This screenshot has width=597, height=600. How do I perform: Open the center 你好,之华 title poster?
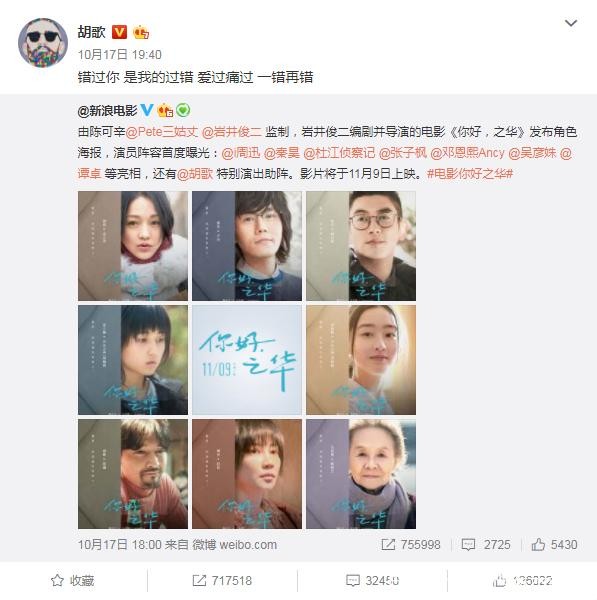click(x=247, y=360)
